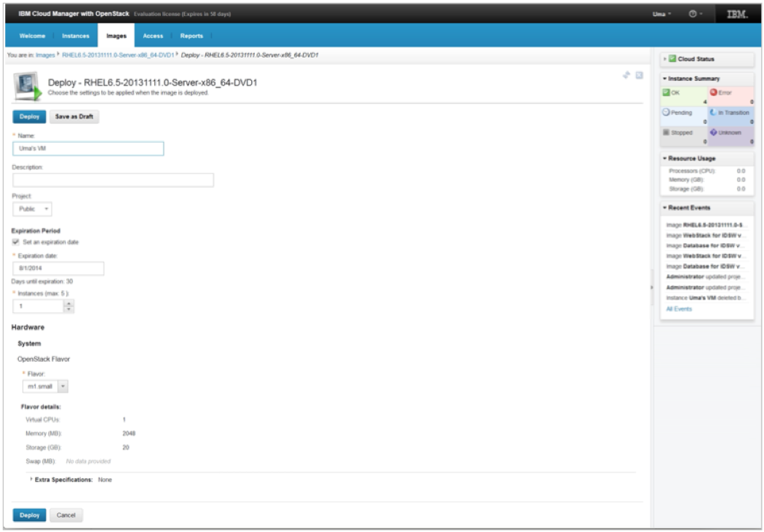Expand the Extra Specifications section
The height and width of the screenshot is (532, 764).
pyautogui.click(x=31, y=480)
